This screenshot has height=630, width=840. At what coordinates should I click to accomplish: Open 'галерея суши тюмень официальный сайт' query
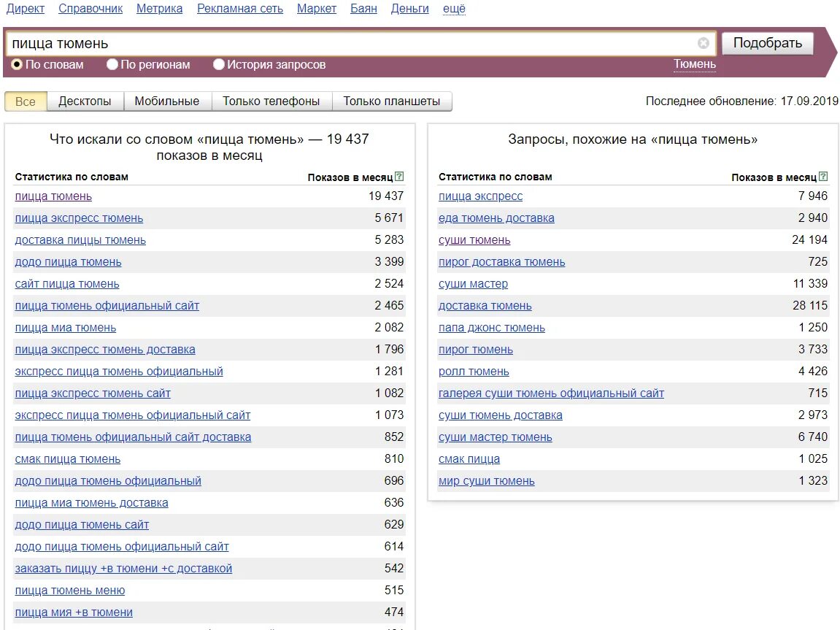pos(551,393)
